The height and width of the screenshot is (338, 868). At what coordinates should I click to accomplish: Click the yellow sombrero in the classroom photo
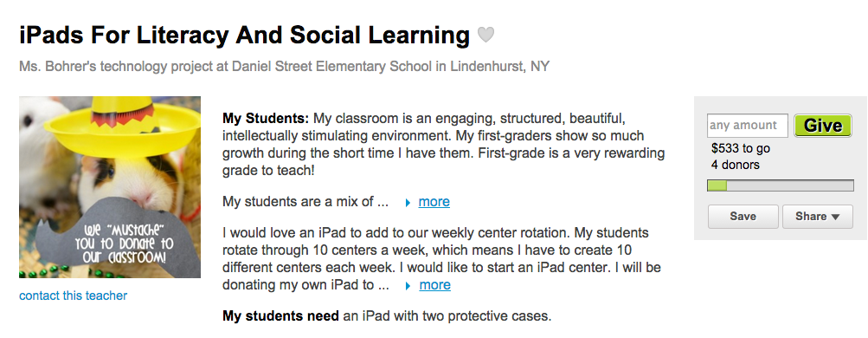pyautogui.click(x=122, y=125)
